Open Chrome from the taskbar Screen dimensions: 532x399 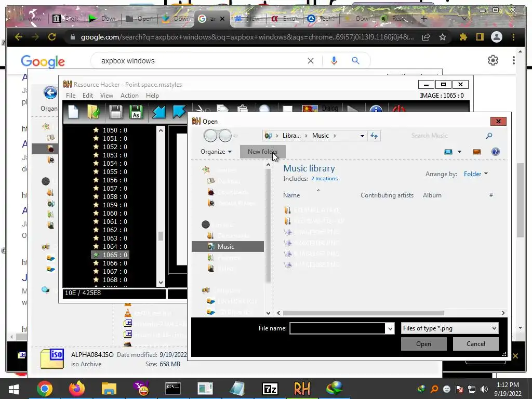[x=45, y=389]
